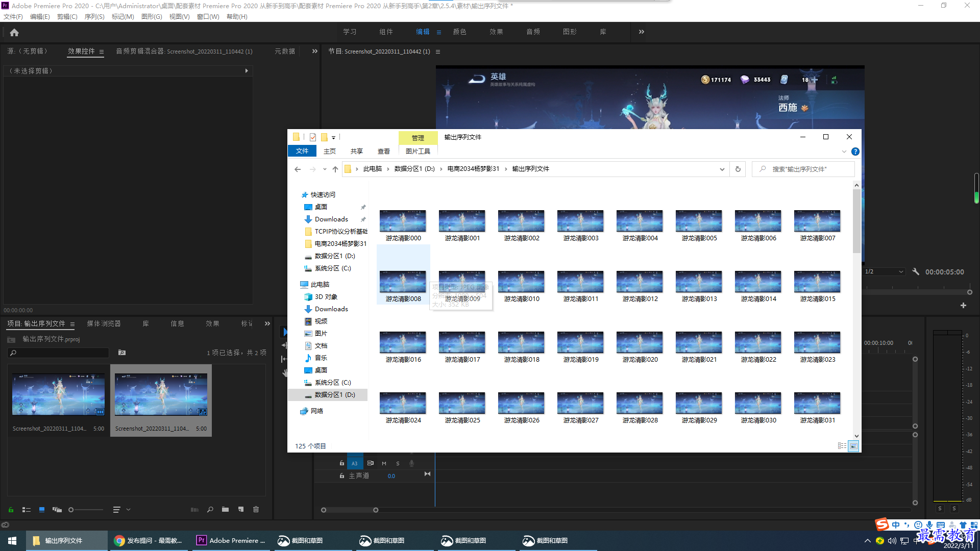Click Explorer vertical scrollbar down arrow

click(856, 436)
